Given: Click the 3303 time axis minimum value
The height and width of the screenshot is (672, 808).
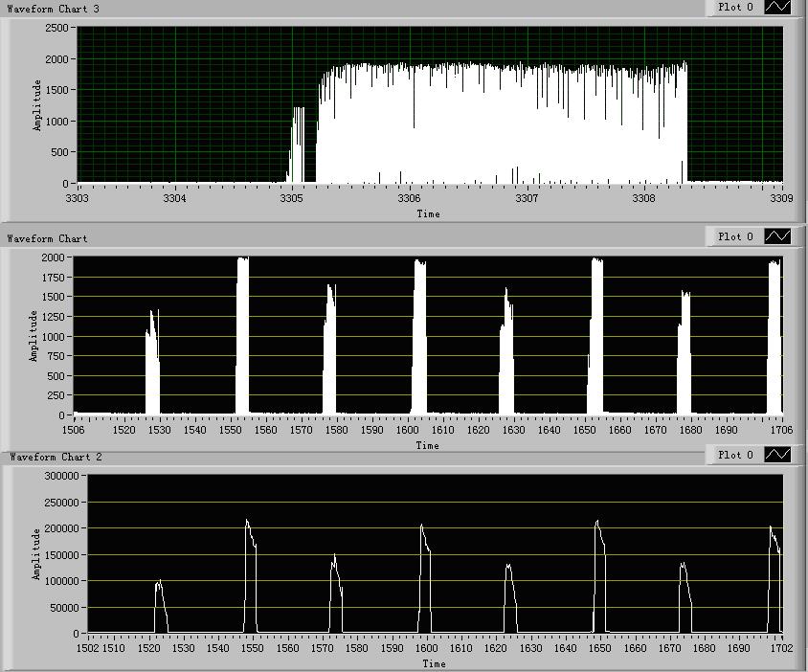Looking at the screenshot, I should pos(77,199).
